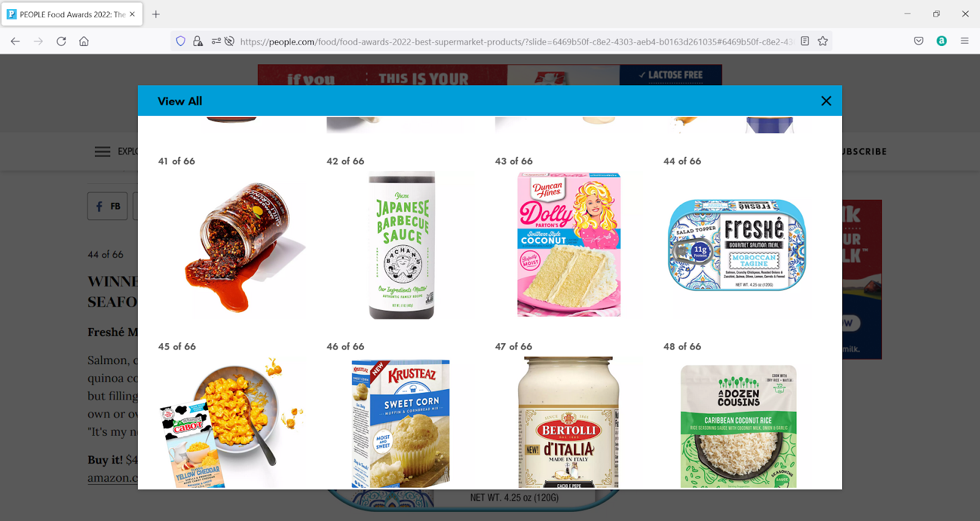This screenshot has width=980, height=521.
Task: Open a new browser tab
Action: [x=156, y=14]
